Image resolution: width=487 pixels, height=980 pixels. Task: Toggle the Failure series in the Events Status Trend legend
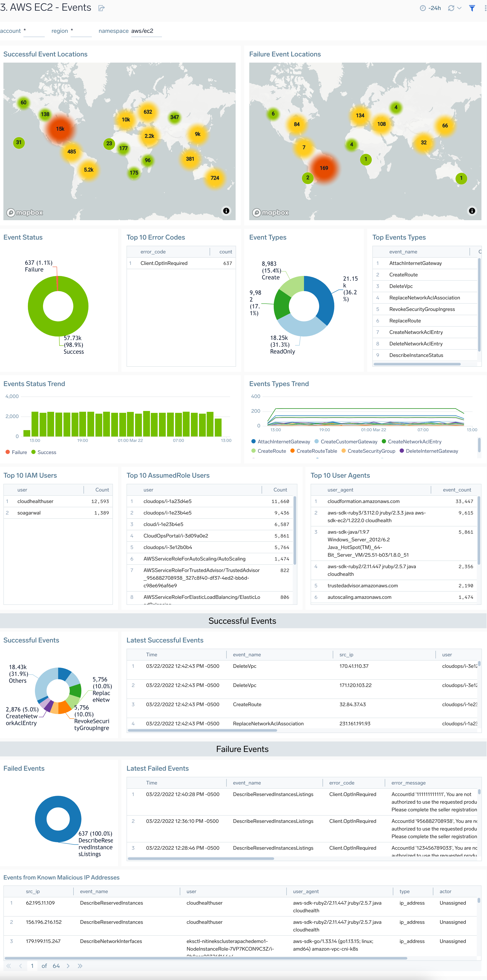click(17, 452)
